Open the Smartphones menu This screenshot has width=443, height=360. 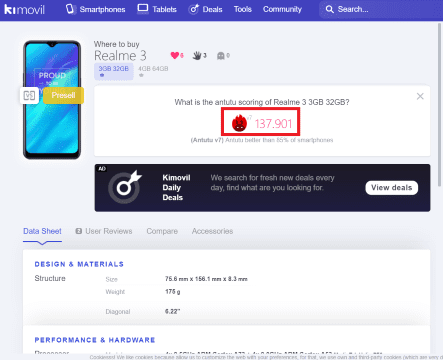coord(95,9)
